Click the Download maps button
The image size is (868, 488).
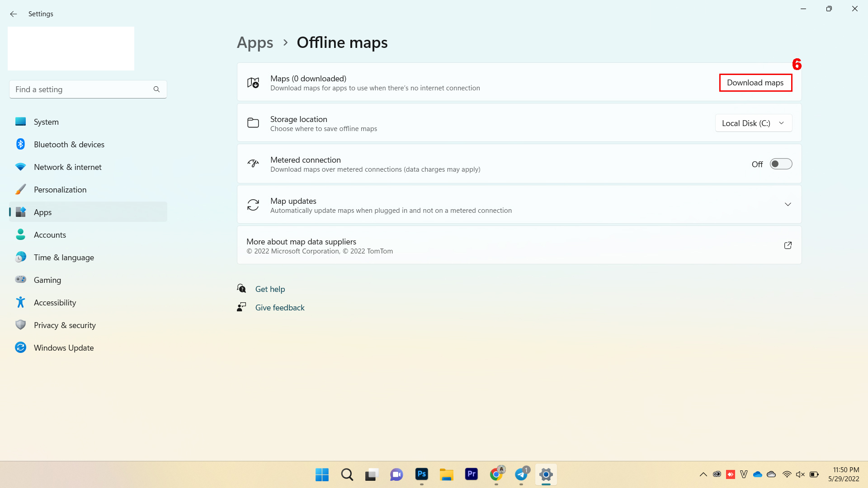(x=755, y=82)
